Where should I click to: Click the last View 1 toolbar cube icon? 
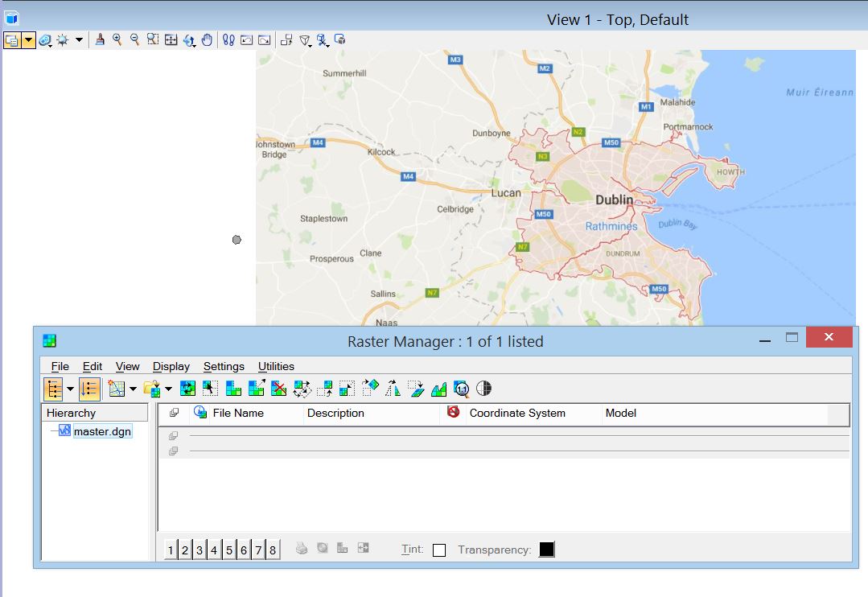click(340, 39)
